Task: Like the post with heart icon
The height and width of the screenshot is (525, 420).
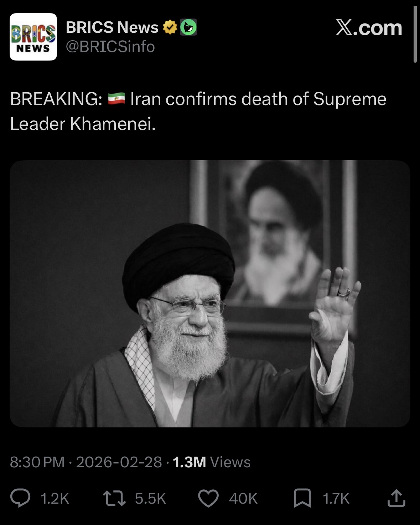Action: [208, 498]
